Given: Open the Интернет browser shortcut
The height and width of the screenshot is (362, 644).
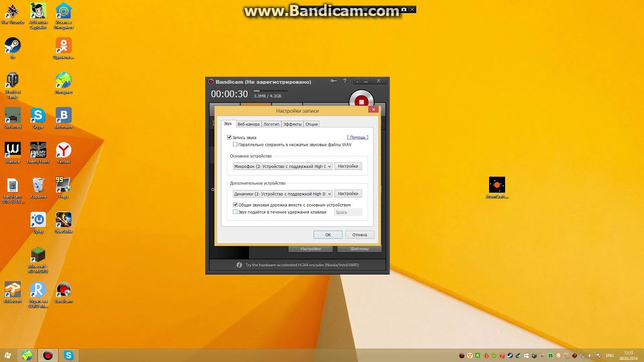Looking at the screenshot, I should tap(63, 83).
